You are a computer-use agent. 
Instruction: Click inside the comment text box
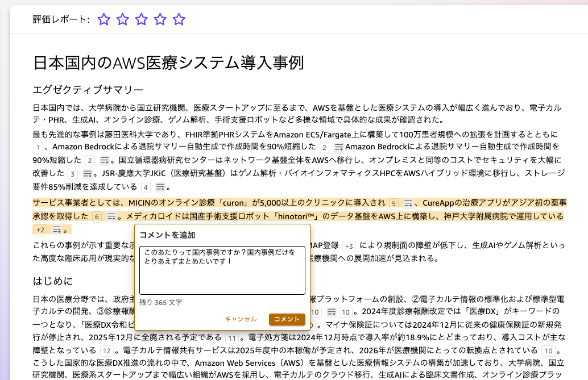coord(222,270)
